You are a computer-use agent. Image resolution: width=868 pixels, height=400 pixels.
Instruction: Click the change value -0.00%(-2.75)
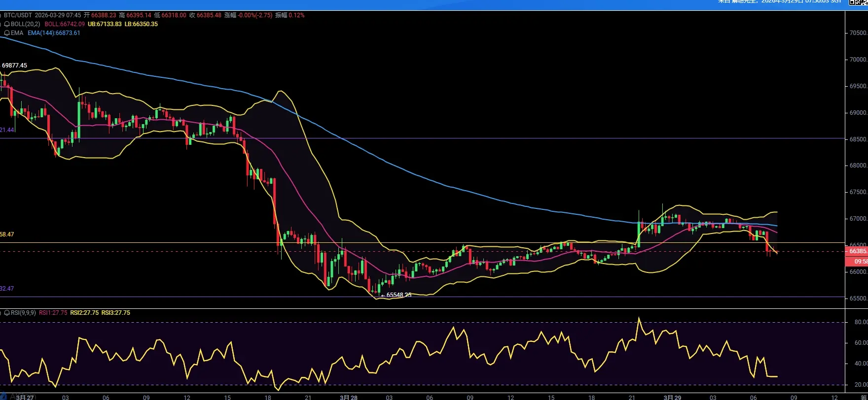[255, 15]
